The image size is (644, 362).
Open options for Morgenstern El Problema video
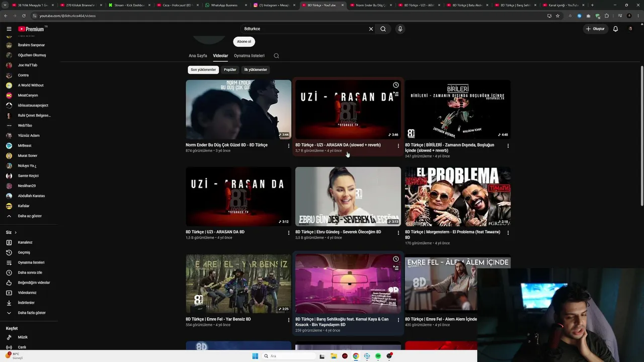coord(508,233)
